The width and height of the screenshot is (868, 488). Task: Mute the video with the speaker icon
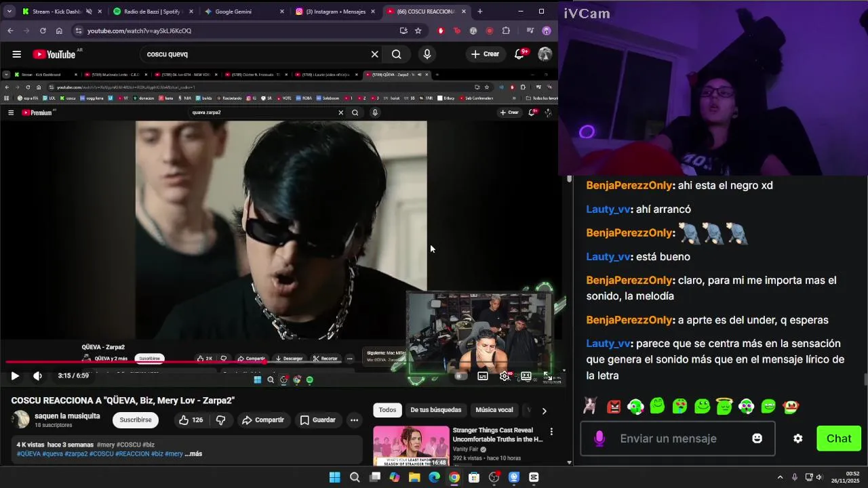pos(37,375)
